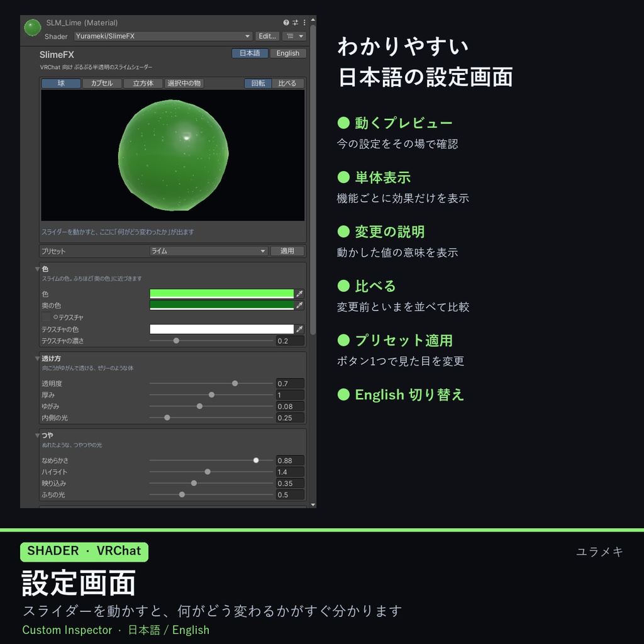Viewport: 644px width, 644px height.
Task: Click the 内側の光 value field 0.25
Action: click(290, 418)
